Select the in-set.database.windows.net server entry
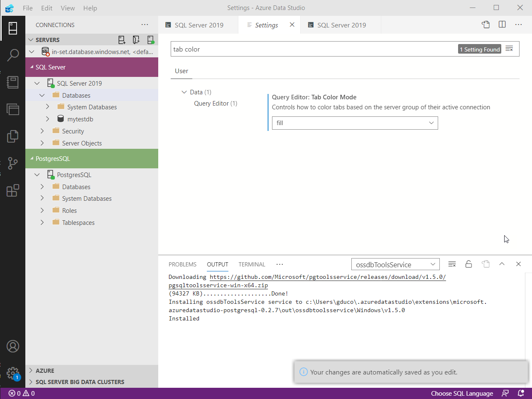532x399 pixels. (92, 52)
